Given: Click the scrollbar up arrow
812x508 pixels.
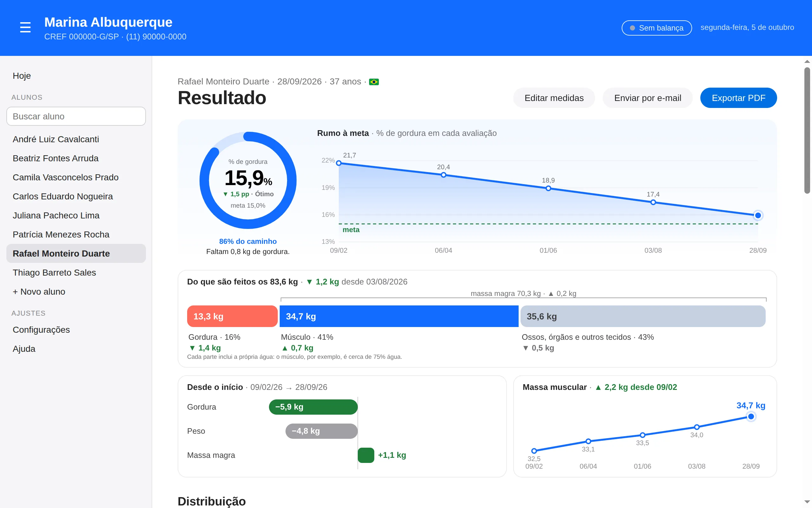Looking at the screenshot, I should tap(807, 62).
